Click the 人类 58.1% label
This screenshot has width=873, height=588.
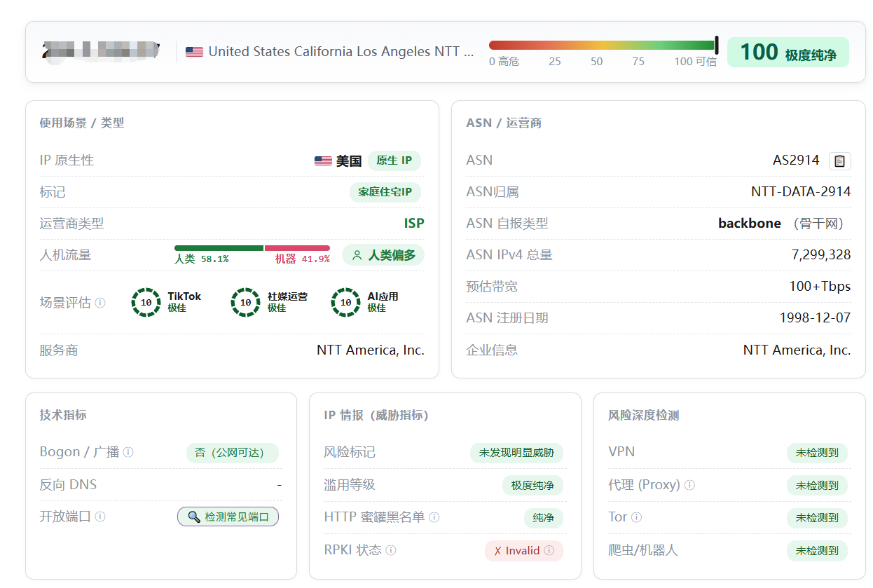202,259
